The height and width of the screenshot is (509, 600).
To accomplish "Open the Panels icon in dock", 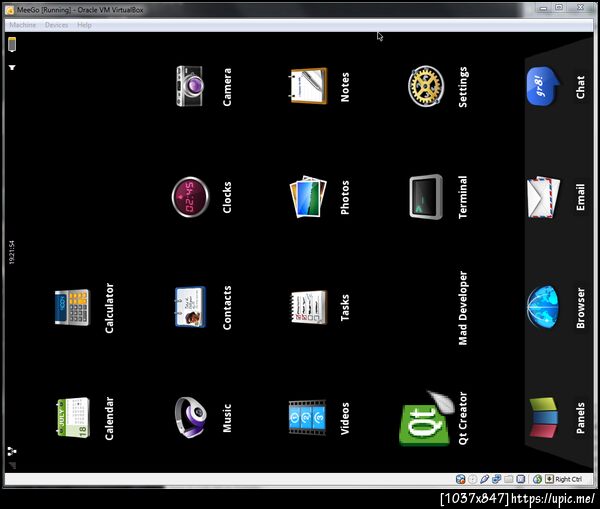I will (x=543, y=418).
